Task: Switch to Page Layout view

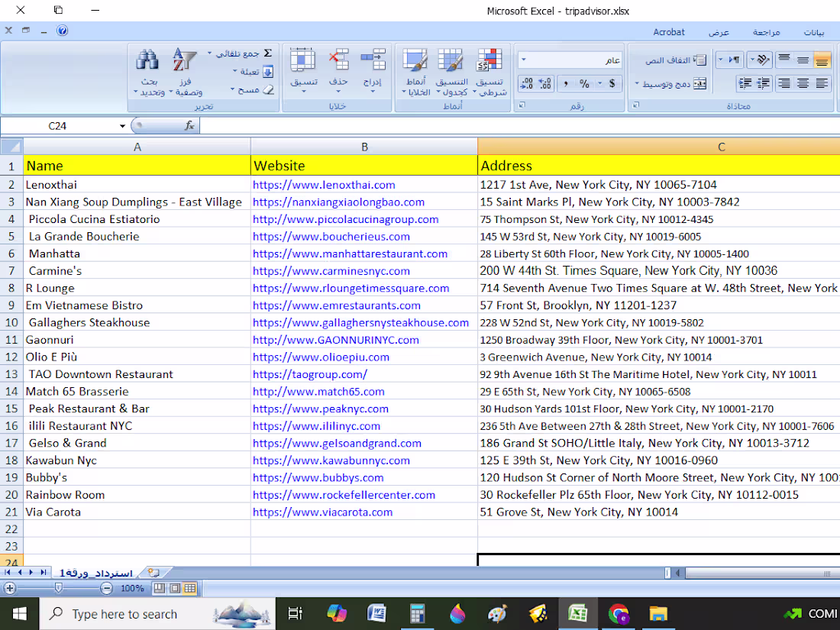Action: [x=175, y=588]
